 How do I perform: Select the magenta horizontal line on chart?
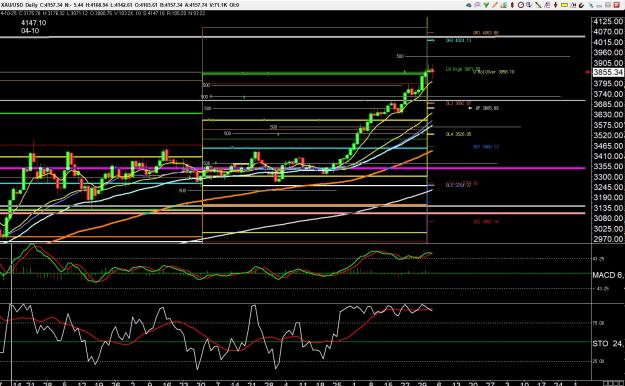pos(293,168)
